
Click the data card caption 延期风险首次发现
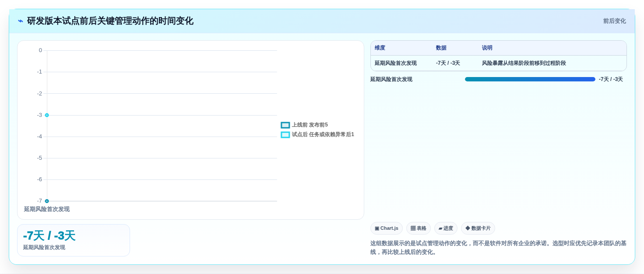coord(44,247)
